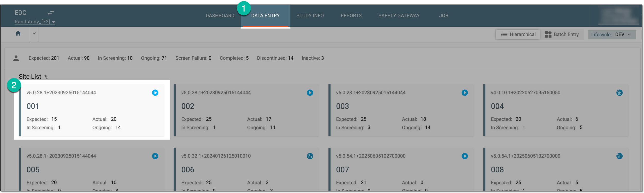Click Discontinued: 14 in the summary
The width and height of the screenshot is (644, 193).
click(275, 58)
